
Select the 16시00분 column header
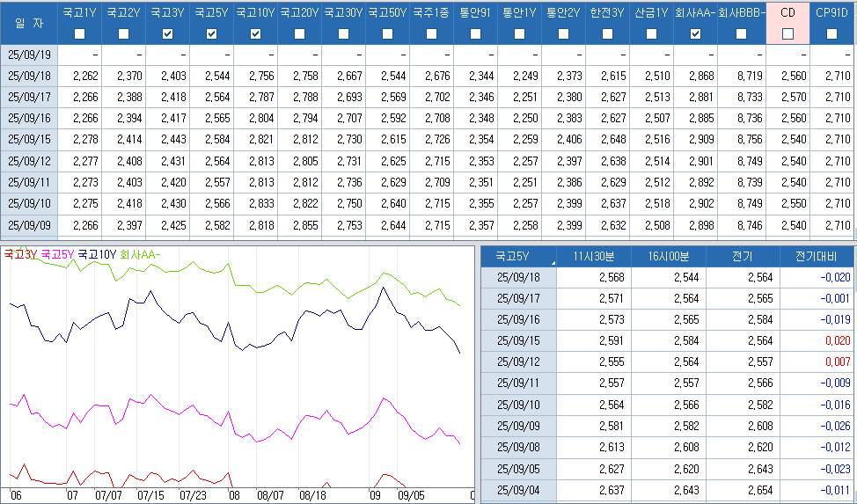(x=668, y=256)
